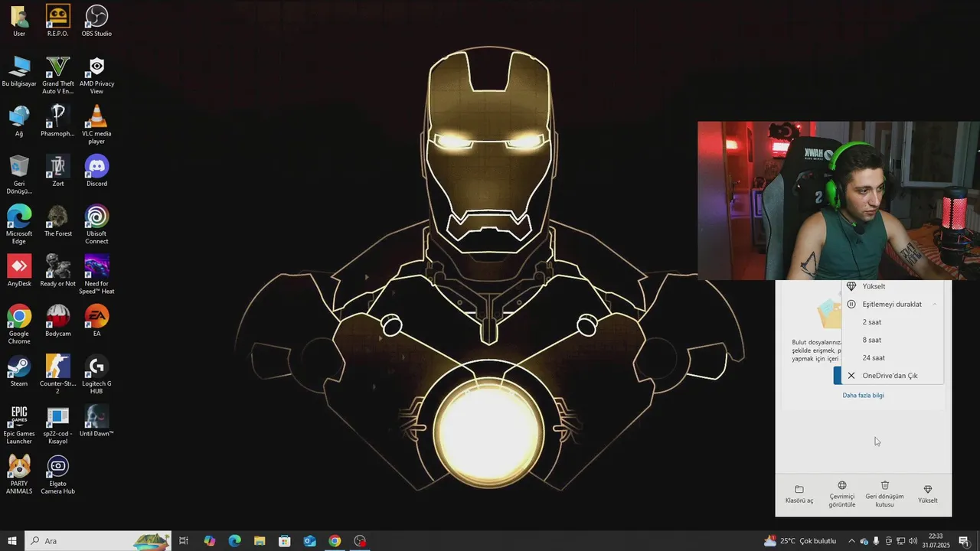Open the Bu bilgisayar desktop icon
This screenshot has height=551, width=980.
pyautogui.click(x=19, y=71)
